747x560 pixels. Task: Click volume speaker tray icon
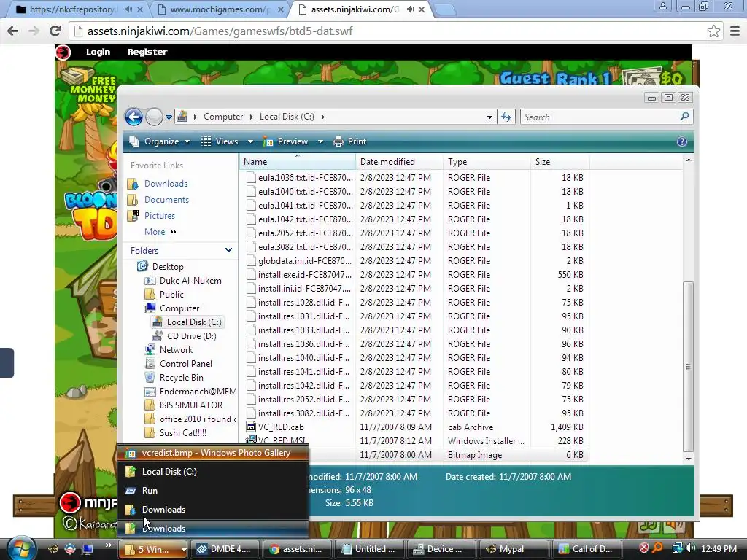point(692,548)
